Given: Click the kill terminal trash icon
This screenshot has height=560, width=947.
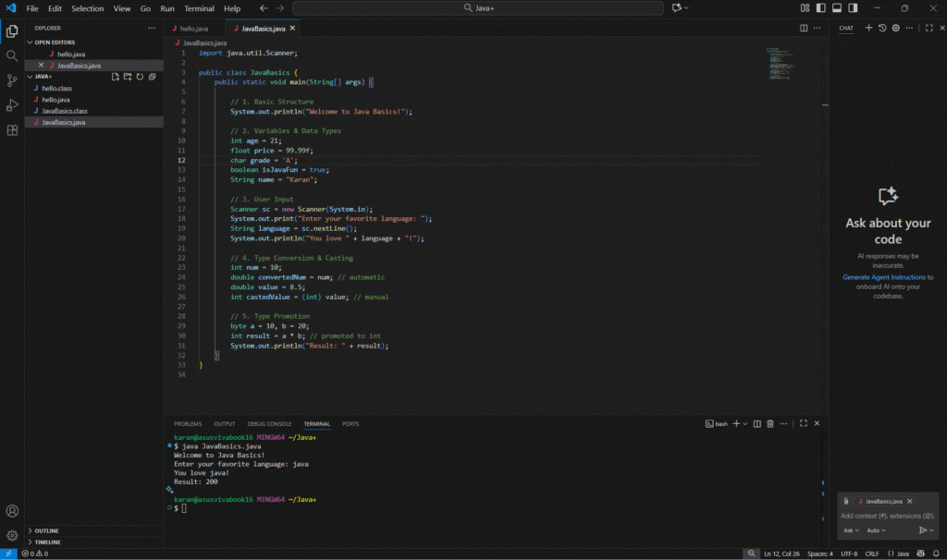Looking at the screenshot, I should pyautogui.click(x=770, y=423).
